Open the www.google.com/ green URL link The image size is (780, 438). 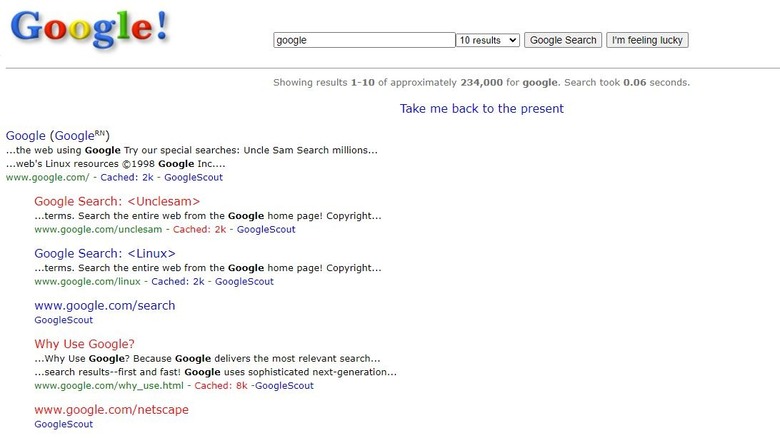tap(47, 177)
